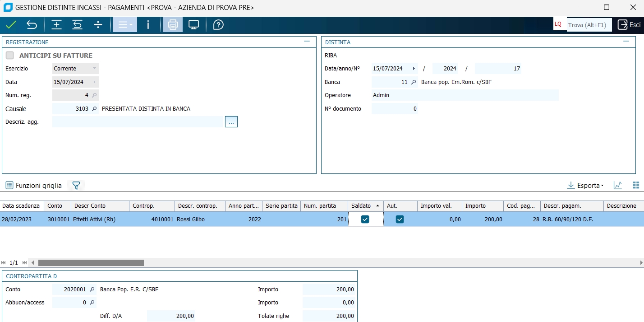Uncheck Saldato checkbox for Rossi Gilbo
Viewport: 644px width, 322px height.
point(365,219)
